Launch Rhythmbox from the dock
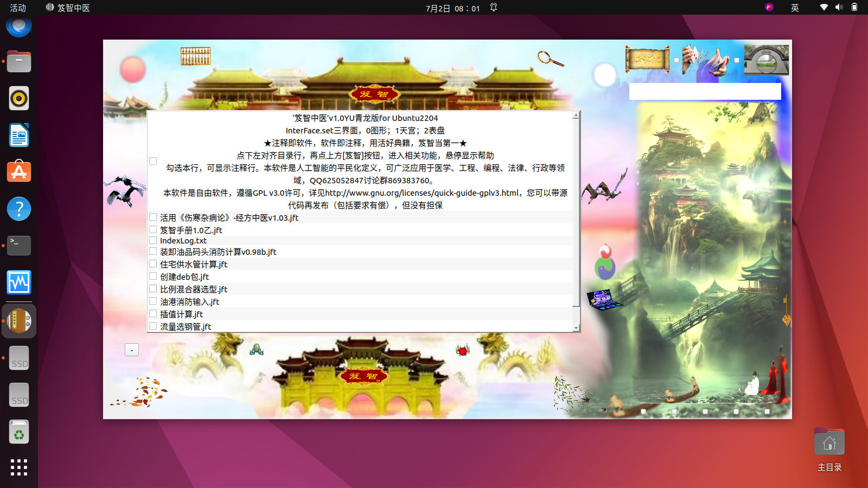868x488 pixels. click(x=19, y=98)
